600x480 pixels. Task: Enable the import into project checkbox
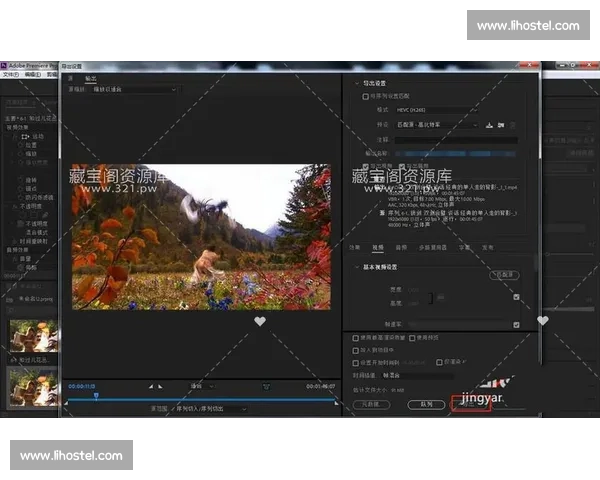356,350
